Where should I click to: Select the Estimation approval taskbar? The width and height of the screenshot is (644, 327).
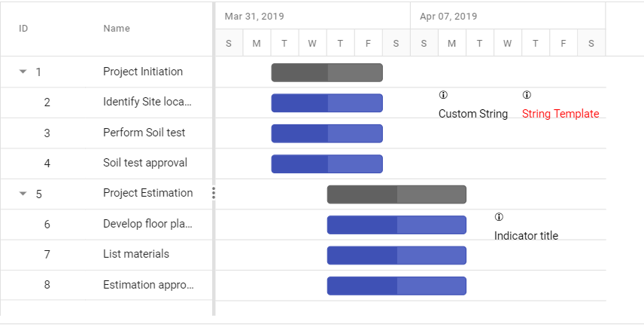coord(396,286)
